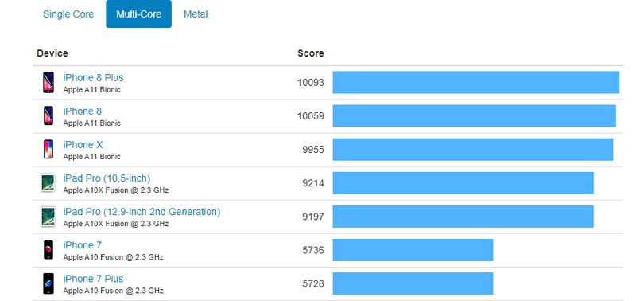Click the iPhone 7 score bar
Screen dimensions: 644x301
click(413, 250)
